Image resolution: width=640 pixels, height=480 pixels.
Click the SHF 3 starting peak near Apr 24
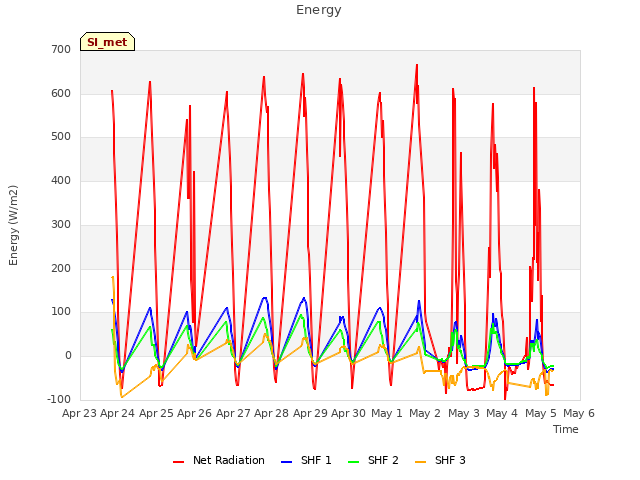point(113,277)
